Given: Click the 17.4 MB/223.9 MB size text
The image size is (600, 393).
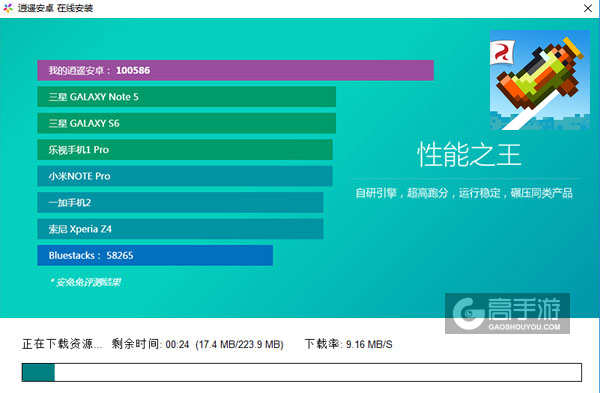Looking at the screenshot, I should (x=239, y=344).
